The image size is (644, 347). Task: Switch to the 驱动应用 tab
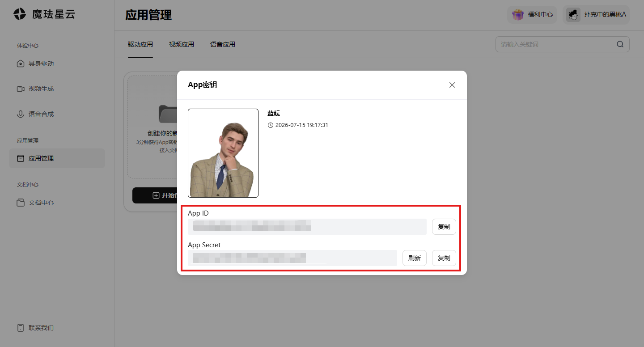(140, 44)
